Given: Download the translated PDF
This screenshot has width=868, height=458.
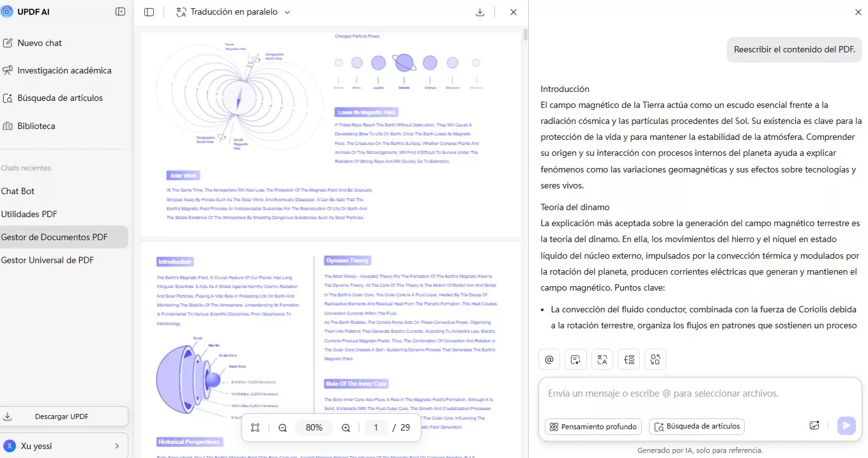Looking at the screenshot, I should [480, 12].
